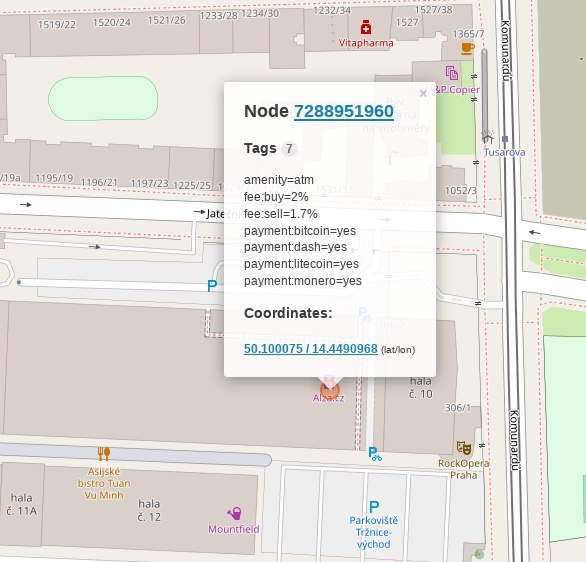Click the payment:dash=yes tag

click(295, 247)
